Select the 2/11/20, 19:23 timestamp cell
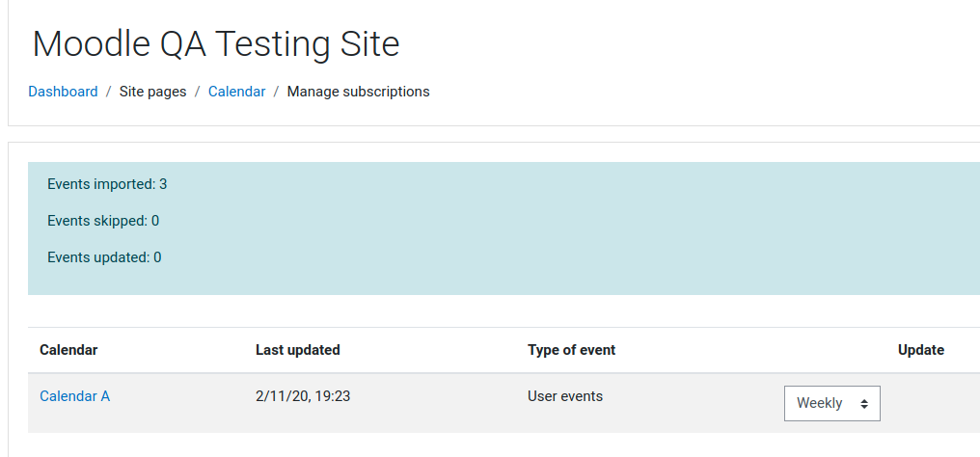Viewport: 980px width, 457px height. point(303,396)
